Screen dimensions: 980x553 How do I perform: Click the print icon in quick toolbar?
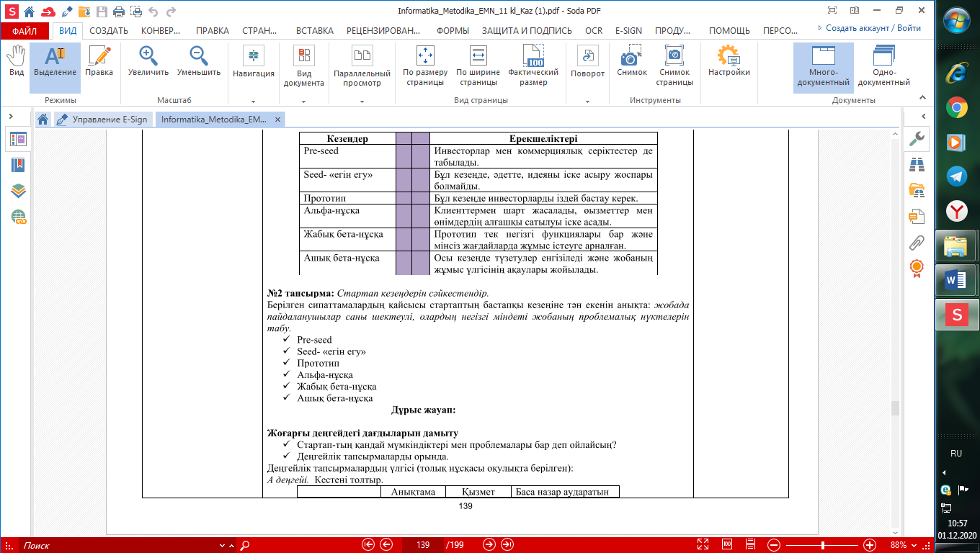click(119, 12)
